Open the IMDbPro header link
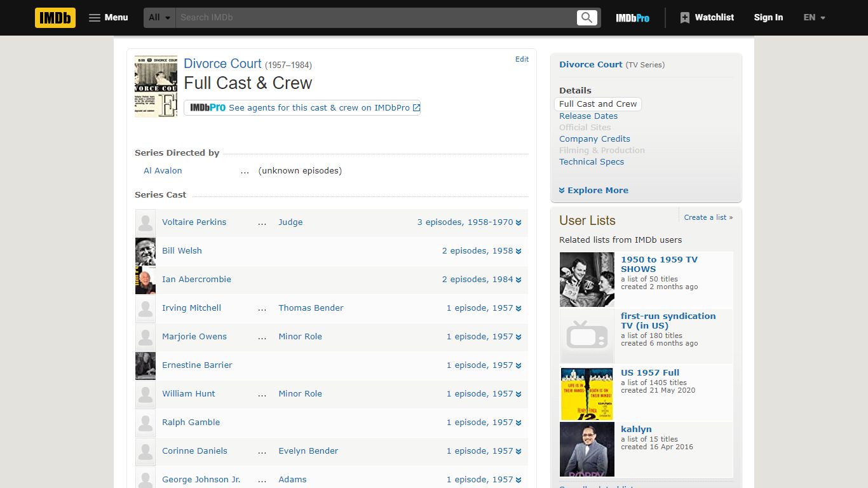The height and width of the screenshot is (488, 868). [632, 18]
